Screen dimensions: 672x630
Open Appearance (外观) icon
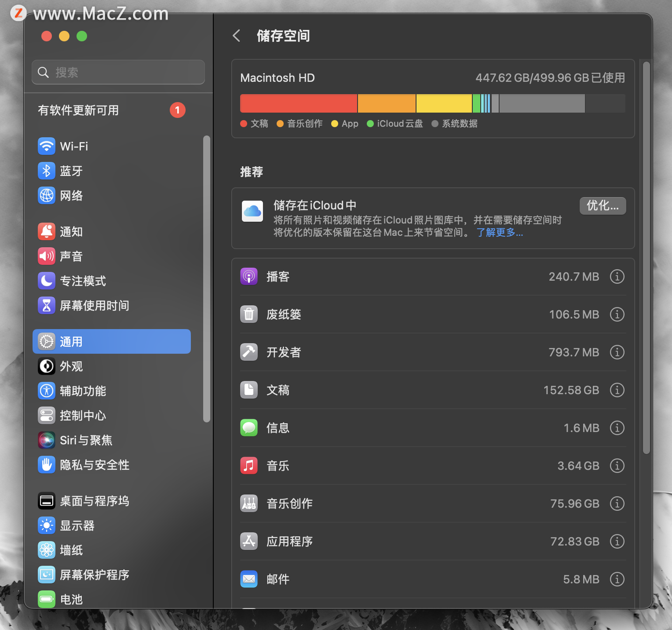46,366
